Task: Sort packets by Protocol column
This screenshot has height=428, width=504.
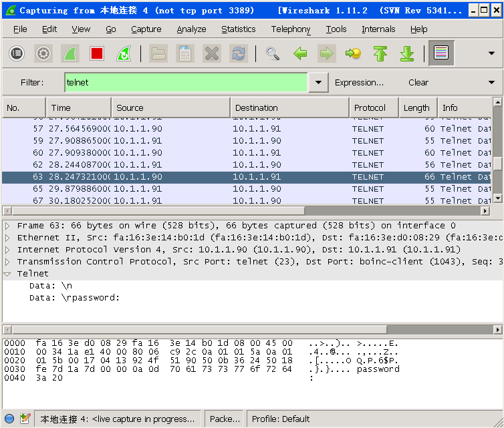Action: [374, 108]
